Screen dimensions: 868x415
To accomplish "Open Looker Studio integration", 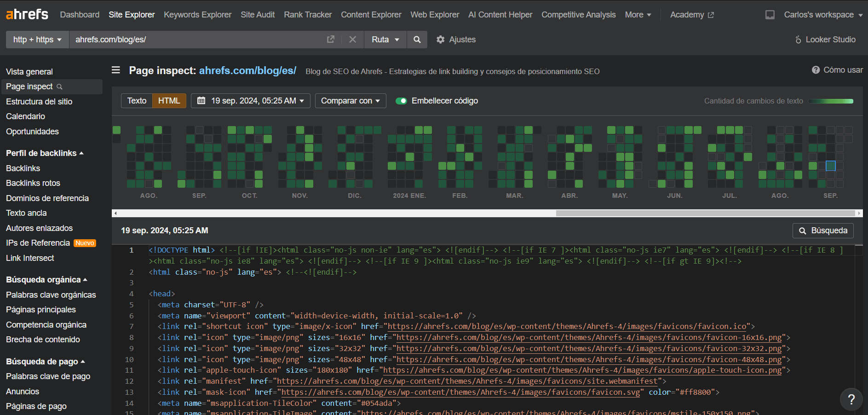I will pos(825,40).
